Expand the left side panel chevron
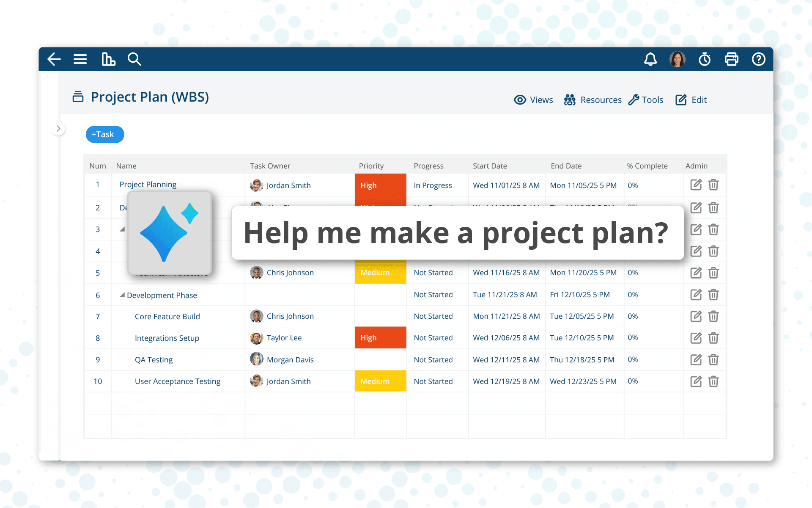This screenshot has width=812, height=508. pos(58,128)
